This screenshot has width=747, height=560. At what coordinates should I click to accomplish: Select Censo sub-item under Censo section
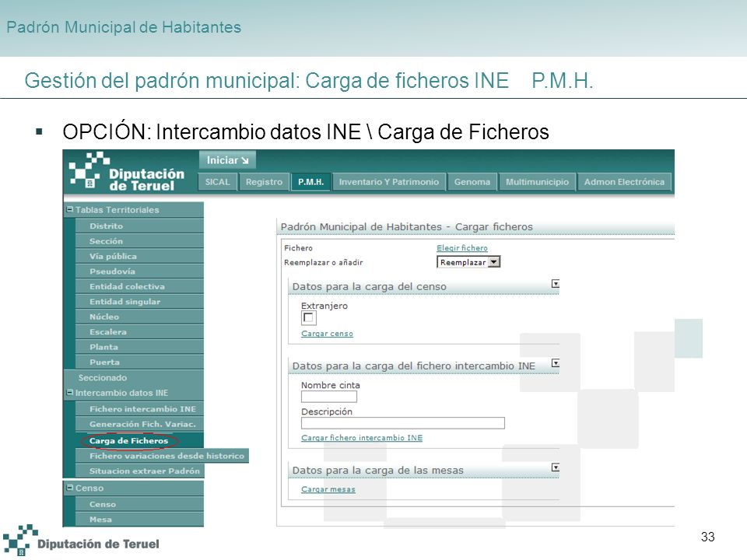pyautogui.click(x=139, y=504)
